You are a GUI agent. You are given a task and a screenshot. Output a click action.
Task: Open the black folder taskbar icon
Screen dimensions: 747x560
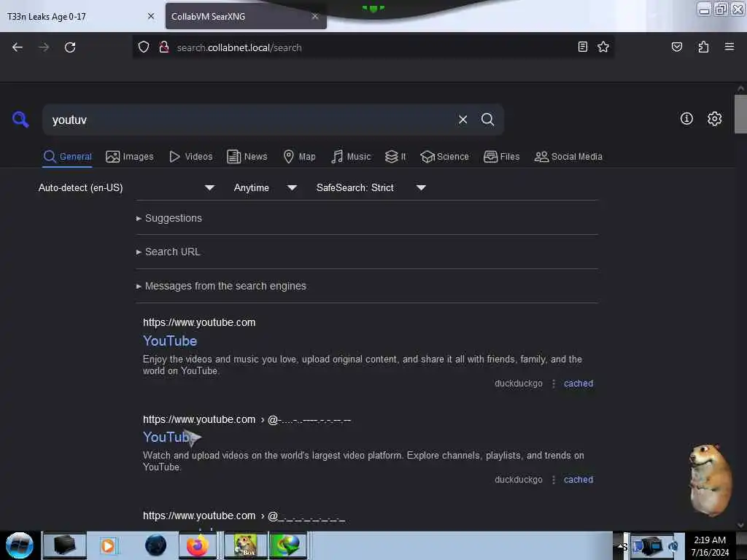click(x=65, y=545)
